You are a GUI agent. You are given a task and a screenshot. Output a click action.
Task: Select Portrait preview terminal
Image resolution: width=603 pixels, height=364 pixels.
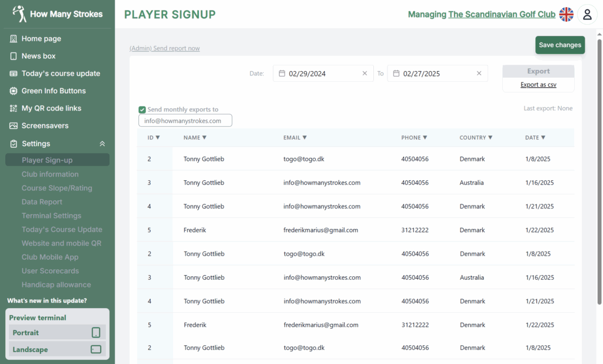click(57, 332)
